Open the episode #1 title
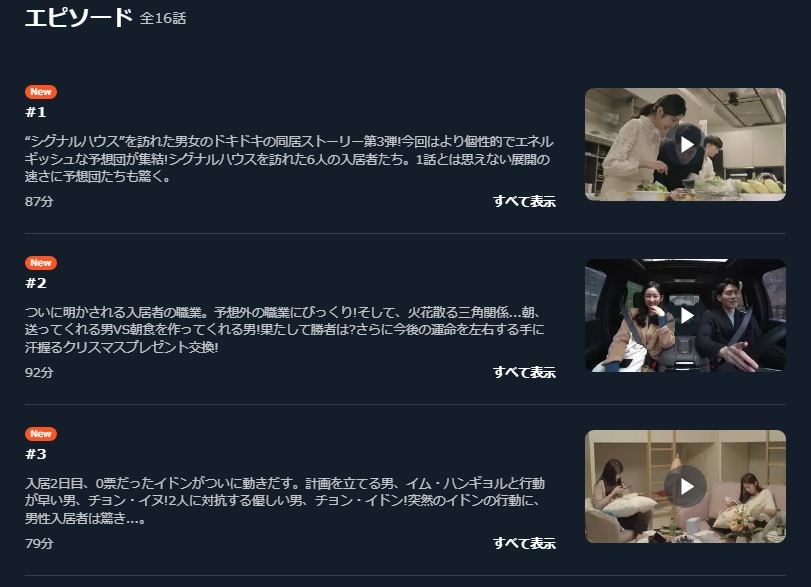The image size is (811, 587). tap(36, 112)
